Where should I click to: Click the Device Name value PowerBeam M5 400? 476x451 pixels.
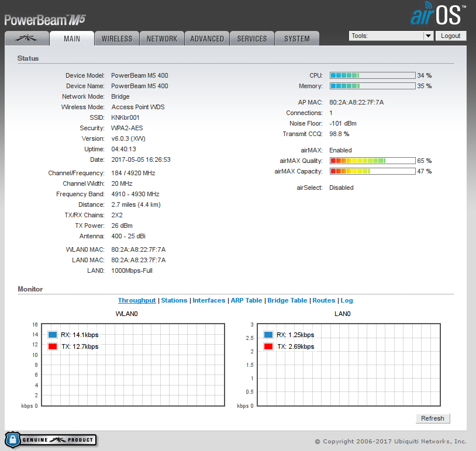click(x=140, y=86)
